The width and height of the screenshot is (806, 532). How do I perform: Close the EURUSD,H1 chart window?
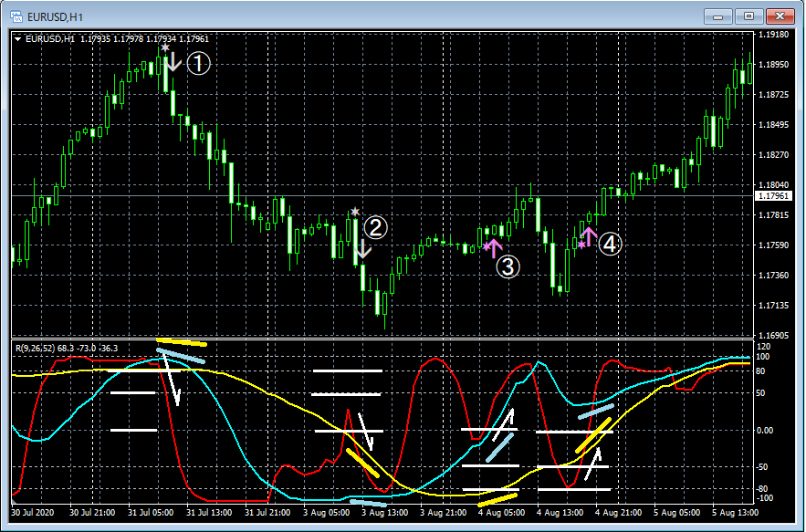[780, 16]
